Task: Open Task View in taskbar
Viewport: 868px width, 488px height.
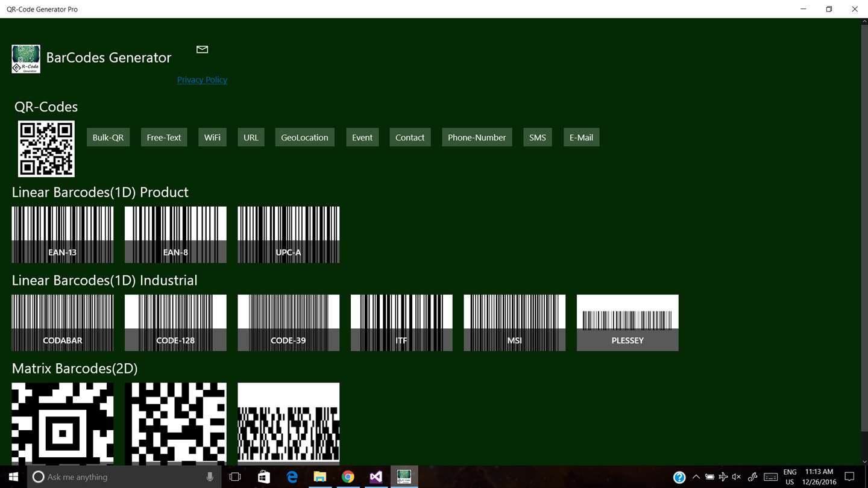Action: click(x=235, y=477)
